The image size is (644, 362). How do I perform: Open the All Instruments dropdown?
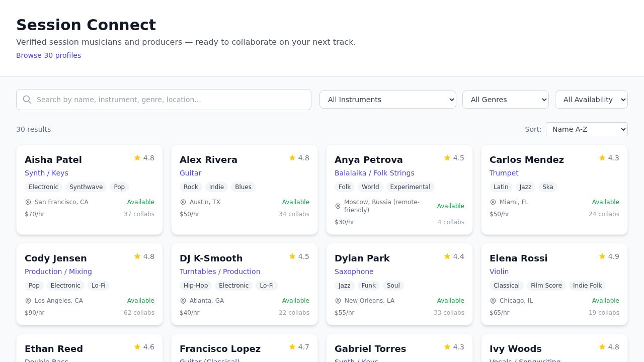pyautogui.click(x=388, y=100)
